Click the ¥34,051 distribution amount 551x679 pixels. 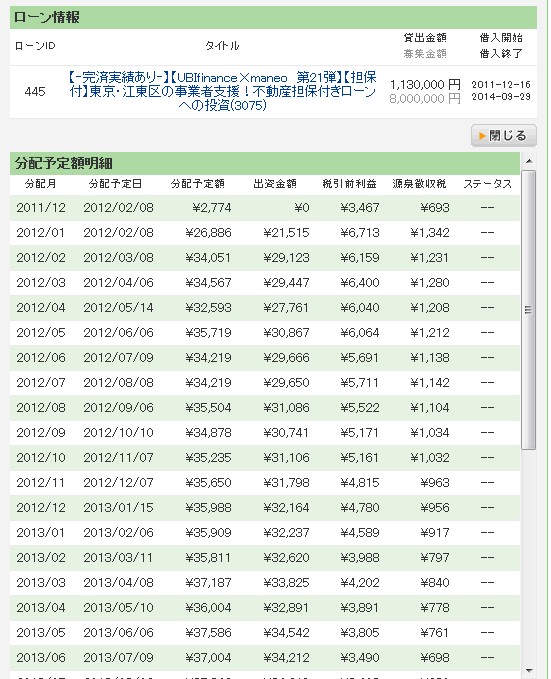208,258
